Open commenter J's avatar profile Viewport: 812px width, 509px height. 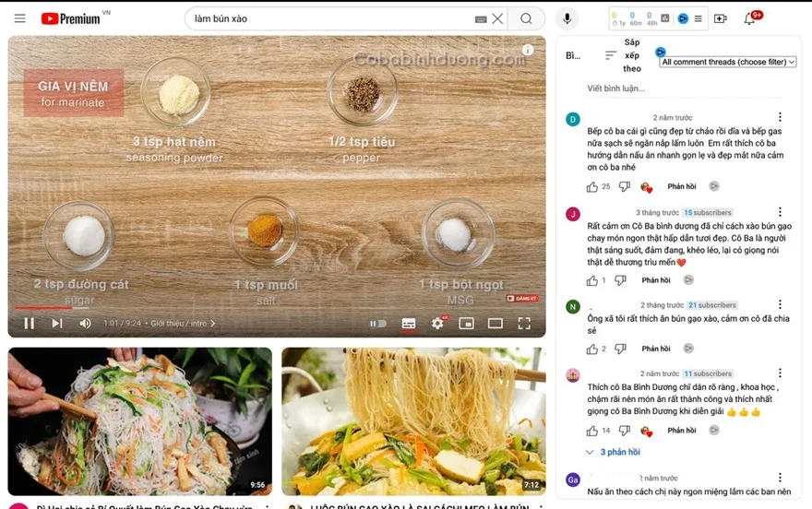tap(573, 214)
